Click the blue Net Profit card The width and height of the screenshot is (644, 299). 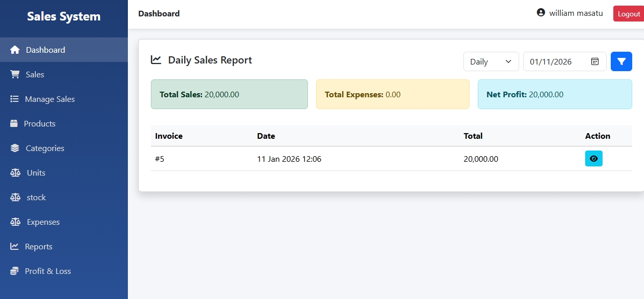(x=554, y=94)
